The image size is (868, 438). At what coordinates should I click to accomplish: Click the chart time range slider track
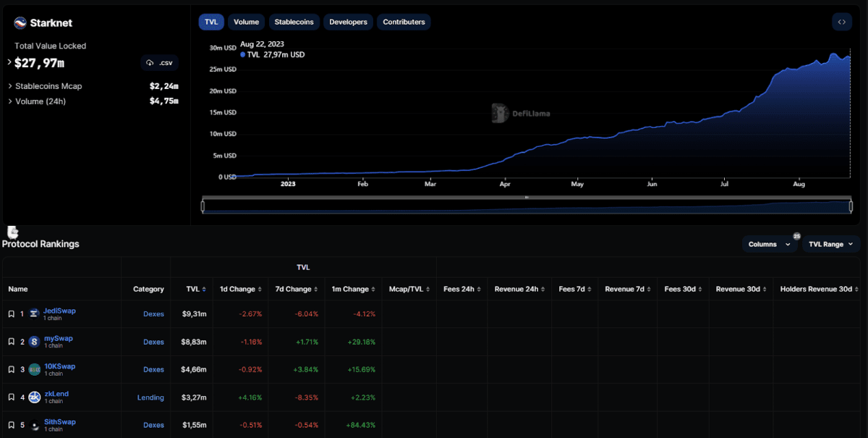click(x=527, y=206)
